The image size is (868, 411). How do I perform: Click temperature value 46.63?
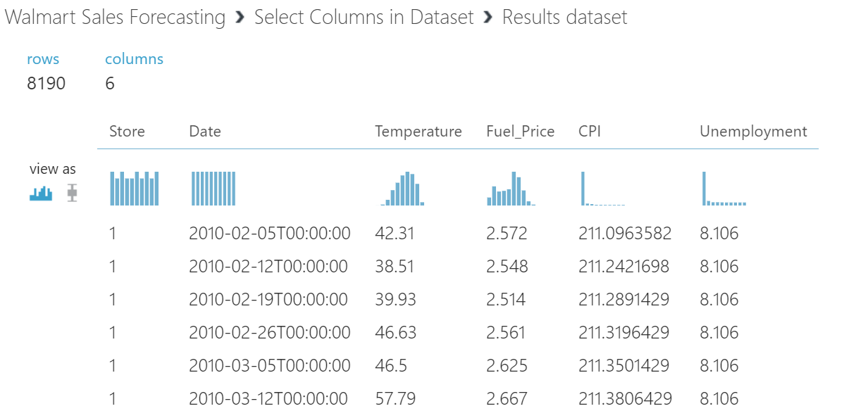(395, 332)
